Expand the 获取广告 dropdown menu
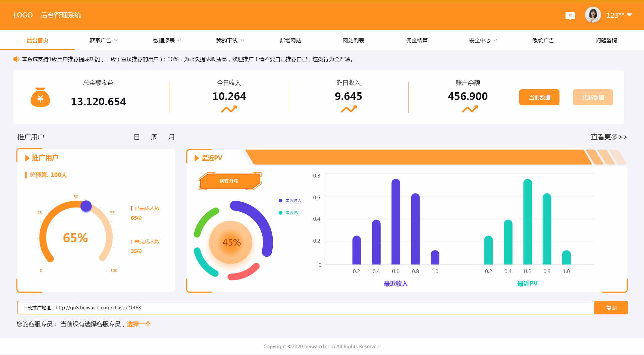 pyautogui.click(x=103, y=40)
